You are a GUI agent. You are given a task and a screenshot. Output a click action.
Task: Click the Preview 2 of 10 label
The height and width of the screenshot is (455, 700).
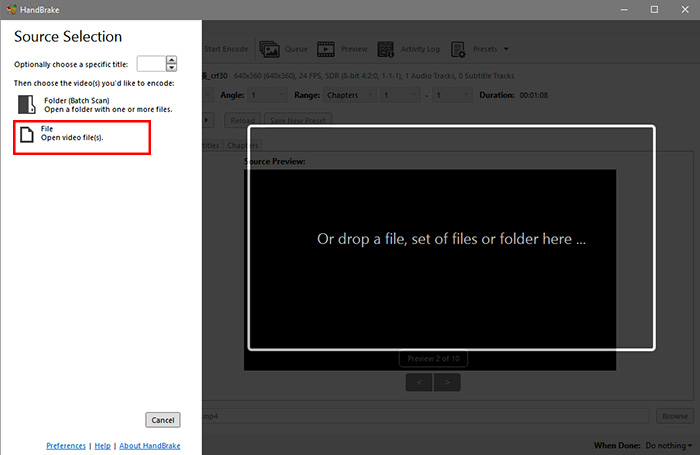click(x=433, y=359)
